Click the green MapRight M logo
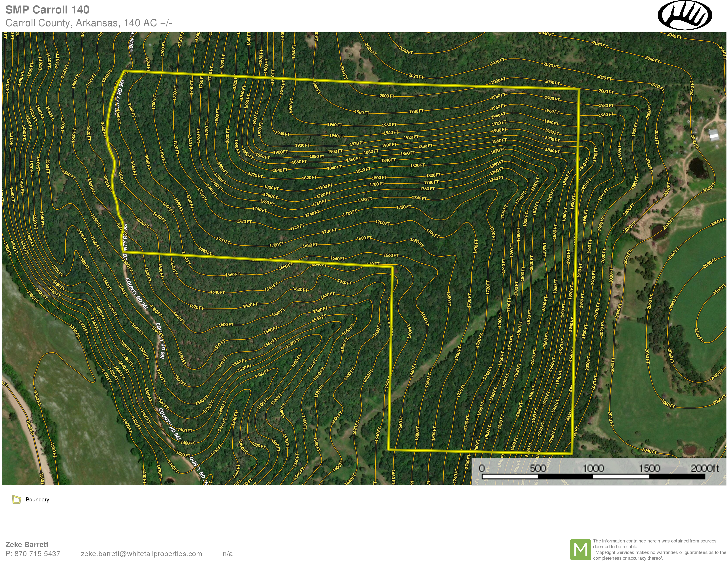Image resolution: width=728 pixels, height=563 pixels. (580, 550)
